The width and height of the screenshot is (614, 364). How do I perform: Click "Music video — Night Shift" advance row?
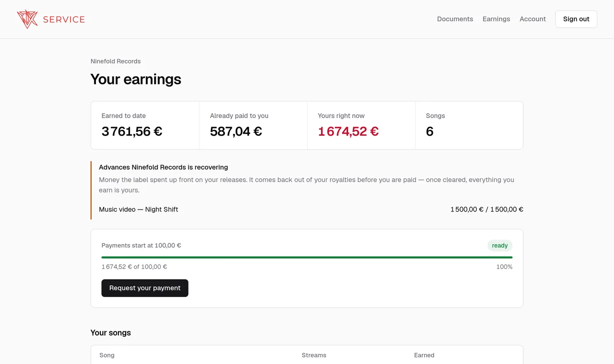311,210
